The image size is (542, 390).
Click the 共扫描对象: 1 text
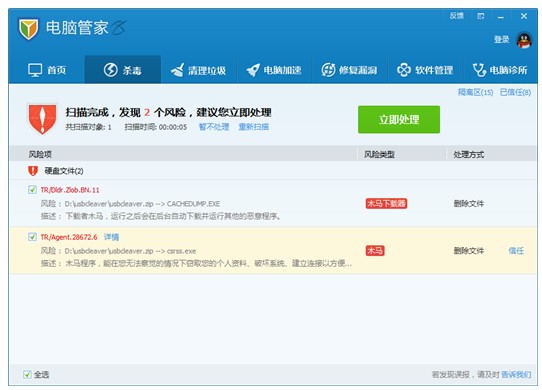[88, 127]
